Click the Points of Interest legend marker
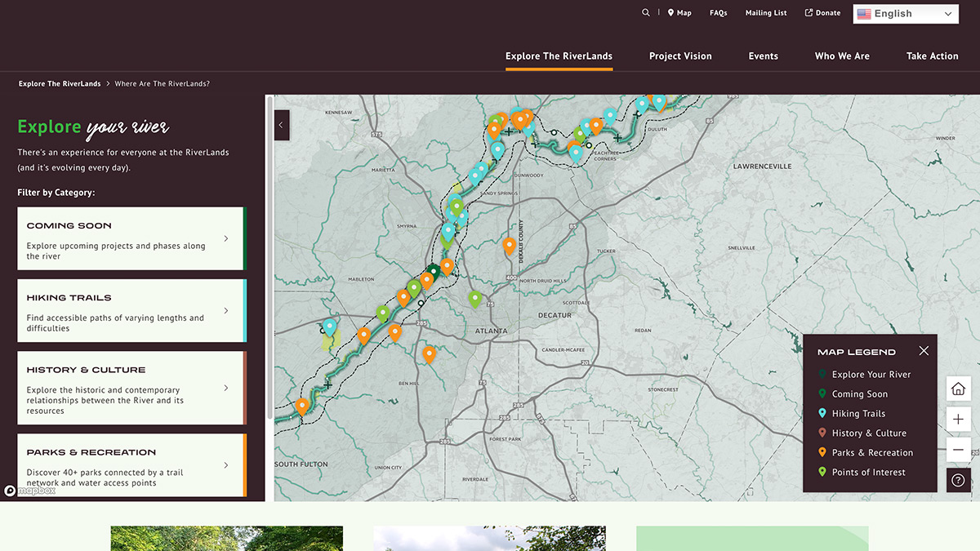 (822, 473)
